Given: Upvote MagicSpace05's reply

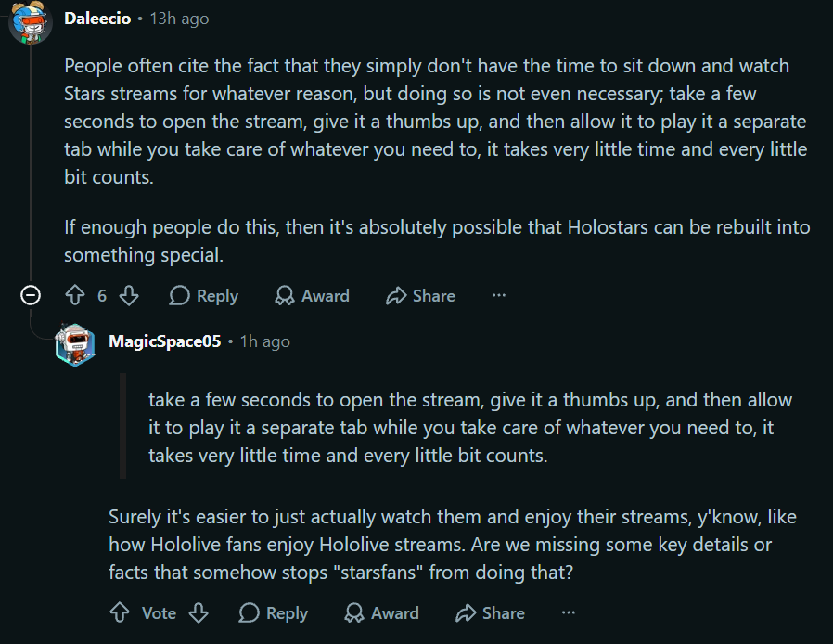Looking at the screenshot, I should (120, 612).
